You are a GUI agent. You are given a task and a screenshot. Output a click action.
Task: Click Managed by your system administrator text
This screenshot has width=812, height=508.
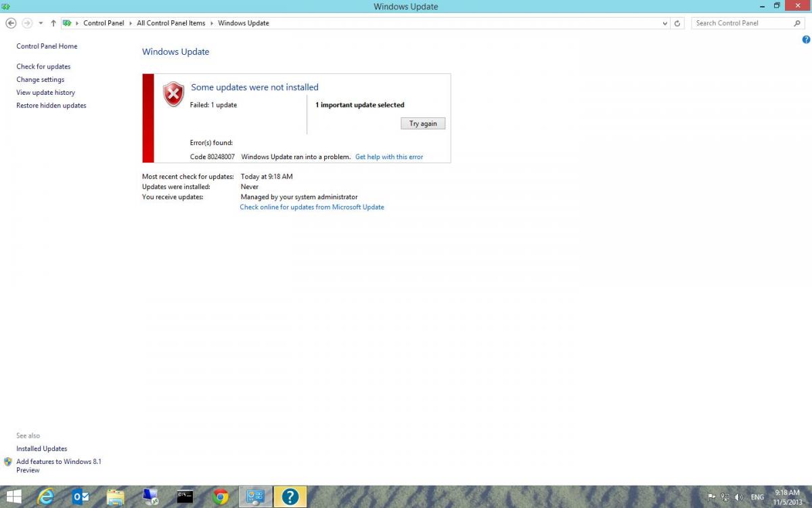coord(299,197)
